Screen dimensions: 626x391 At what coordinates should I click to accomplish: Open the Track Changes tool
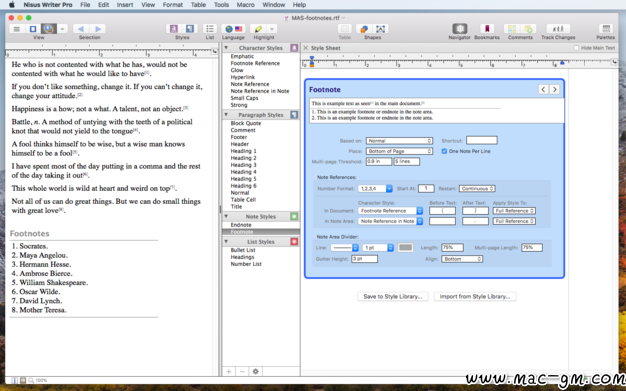558,29
